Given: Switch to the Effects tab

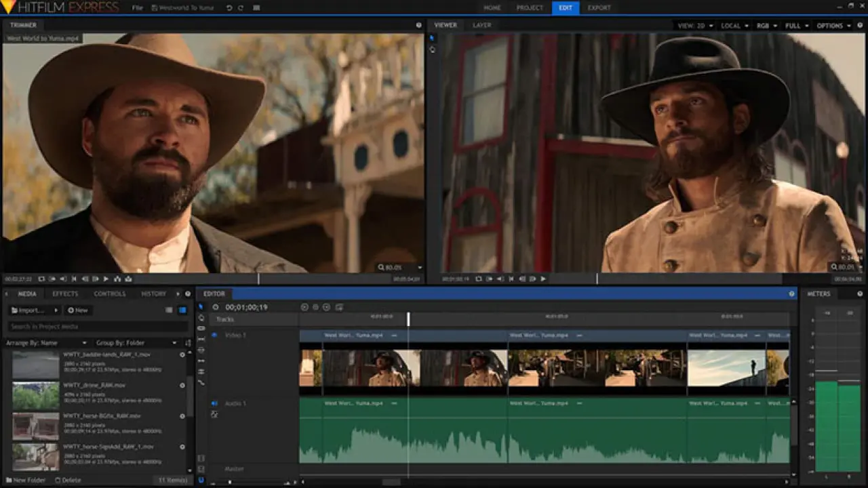Looking at the screenshot, I should click(65, 294).
